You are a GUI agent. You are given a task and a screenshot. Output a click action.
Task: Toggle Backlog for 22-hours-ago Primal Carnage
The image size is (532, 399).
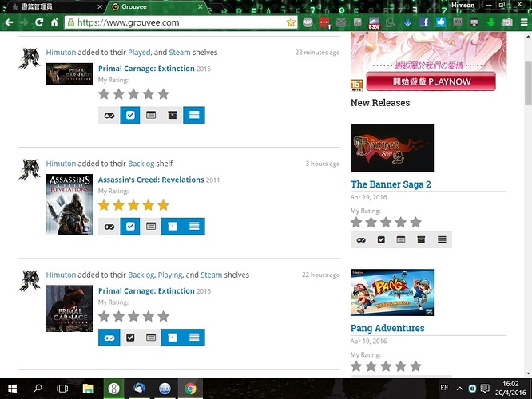click(x=173, y=338)
